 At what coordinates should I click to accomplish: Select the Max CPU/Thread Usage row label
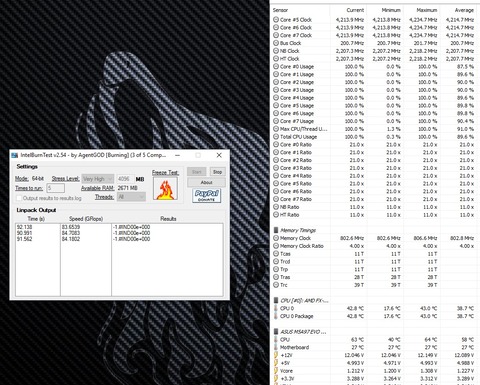click(x=304, y=129)
